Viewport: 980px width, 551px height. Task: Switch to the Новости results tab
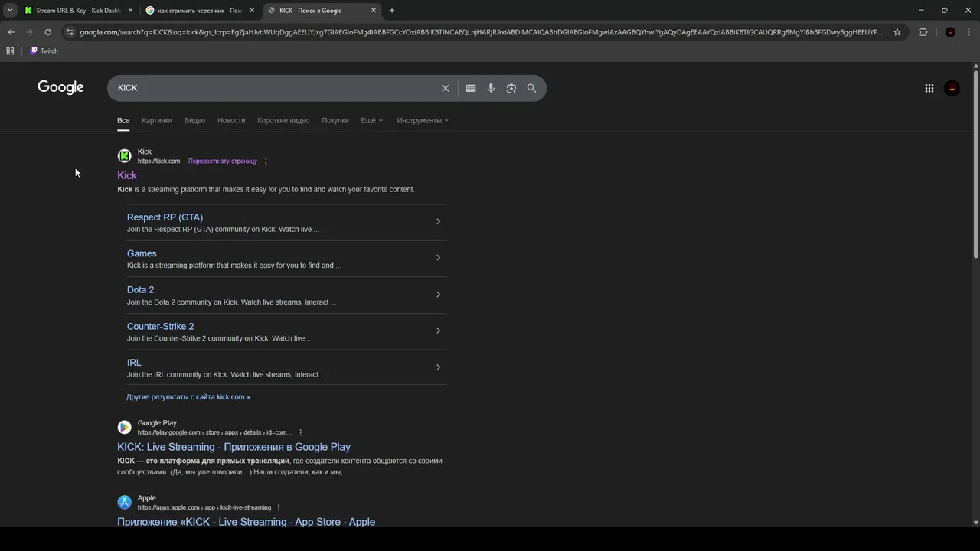click(x=231, y=120)
